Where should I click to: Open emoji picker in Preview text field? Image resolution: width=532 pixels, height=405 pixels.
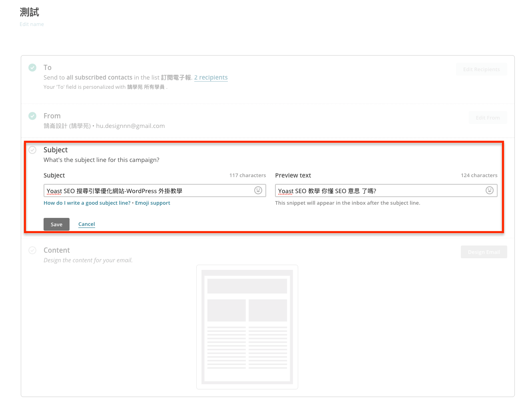pyautogui.click(x=489, y=190)
